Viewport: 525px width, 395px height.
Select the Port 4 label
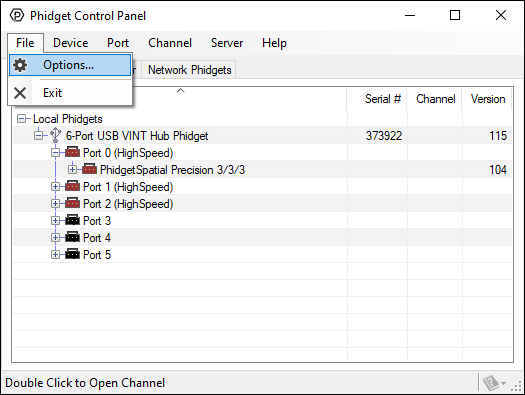pos(97,237)
